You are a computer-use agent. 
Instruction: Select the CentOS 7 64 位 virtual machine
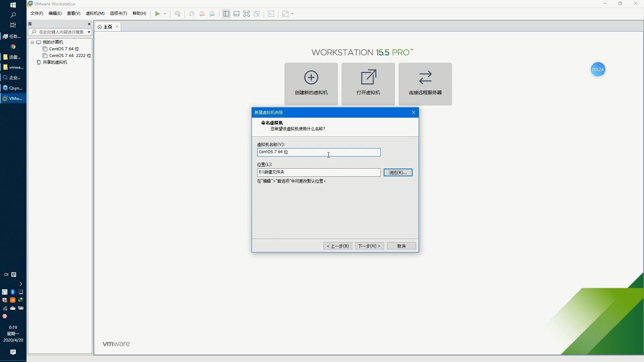(64, 49)
